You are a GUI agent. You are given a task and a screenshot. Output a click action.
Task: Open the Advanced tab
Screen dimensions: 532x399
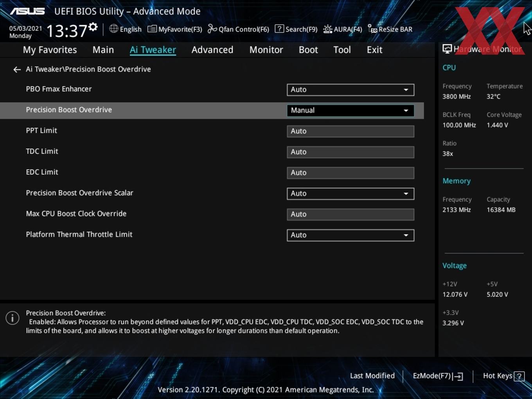212,50
